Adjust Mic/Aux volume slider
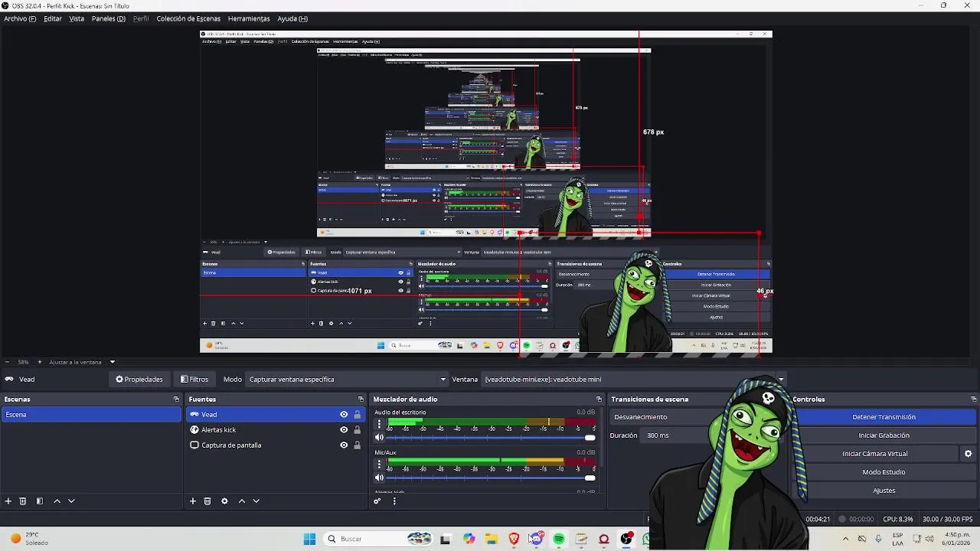The image size is (980, 551). [x=491, y=478]
